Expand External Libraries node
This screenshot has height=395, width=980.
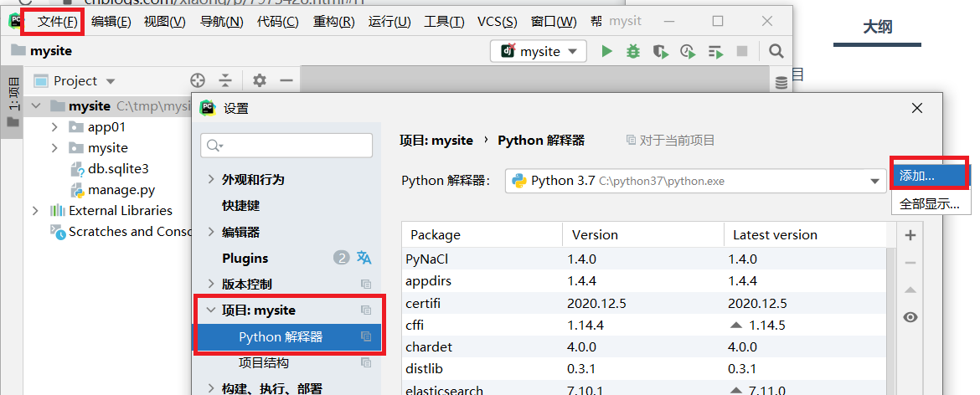(36, 210)
